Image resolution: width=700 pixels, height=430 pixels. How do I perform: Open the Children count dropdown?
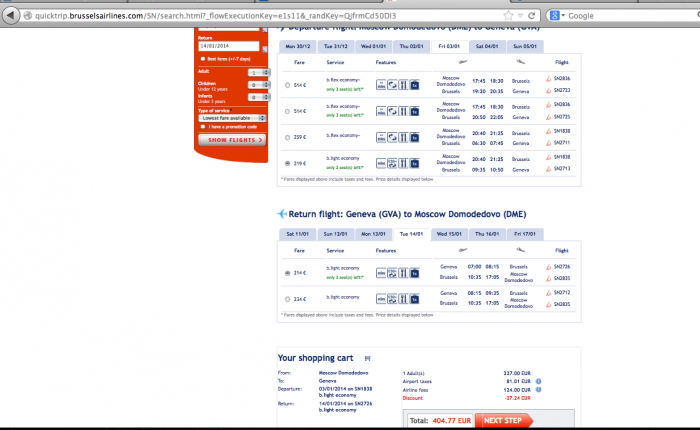point(259,84)
